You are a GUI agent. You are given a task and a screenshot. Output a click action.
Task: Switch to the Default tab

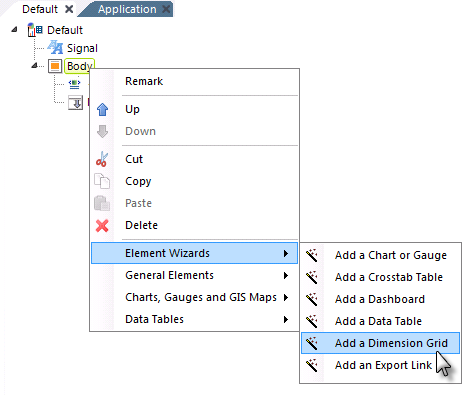pos(40,9)
